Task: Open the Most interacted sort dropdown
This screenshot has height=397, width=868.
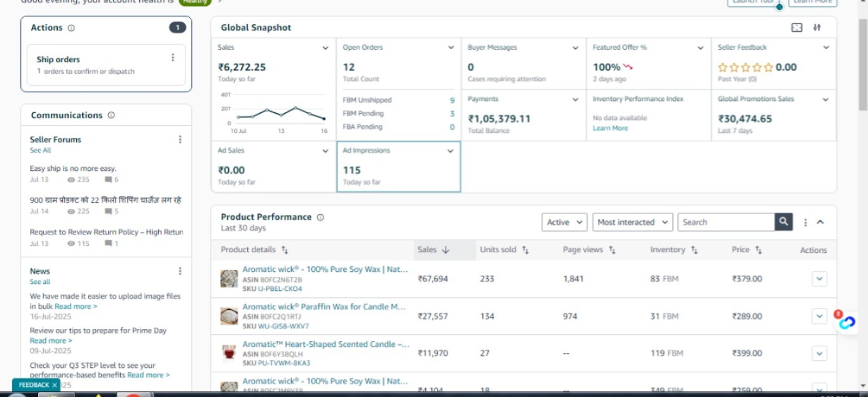Action: [x=632, y=222]
